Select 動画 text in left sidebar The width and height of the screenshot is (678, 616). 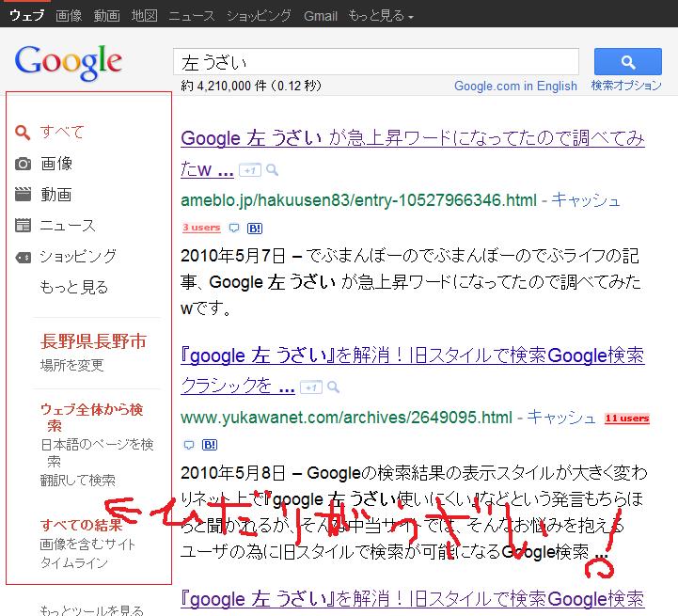56,195
